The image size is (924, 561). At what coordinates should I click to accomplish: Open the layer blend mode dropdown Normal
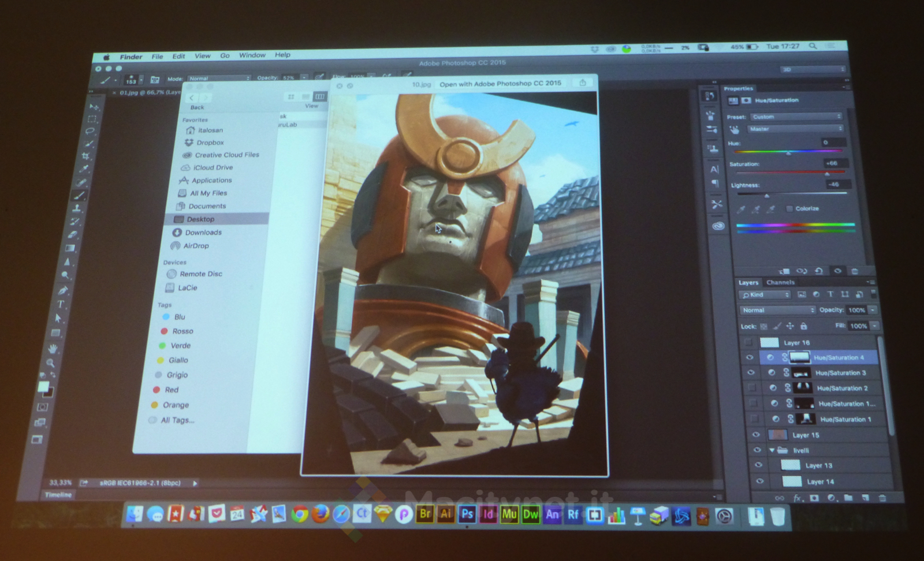pos(777,311)
